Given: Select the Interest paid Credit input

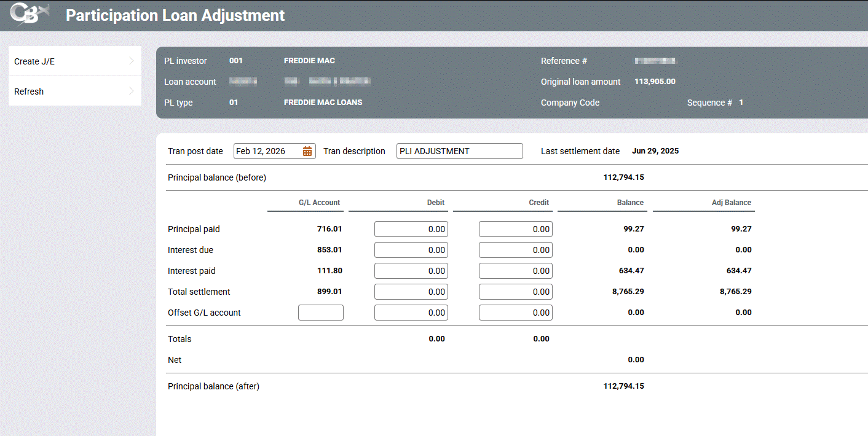Looking at the screenshot, I should click(515, 271).
